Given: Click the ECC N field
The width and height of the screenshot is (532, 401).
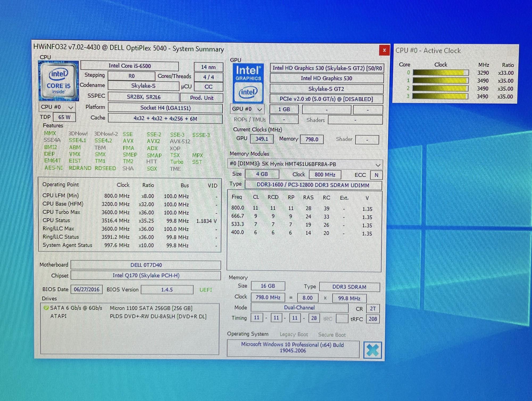Looking at the screenshot, I should [x=376, y=175].
